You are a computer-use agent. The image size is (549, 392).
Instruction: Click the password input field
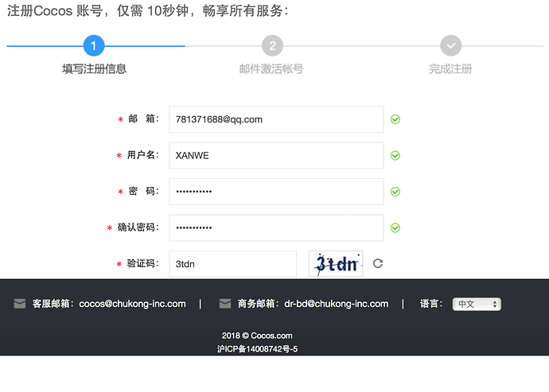pos(276,192)
